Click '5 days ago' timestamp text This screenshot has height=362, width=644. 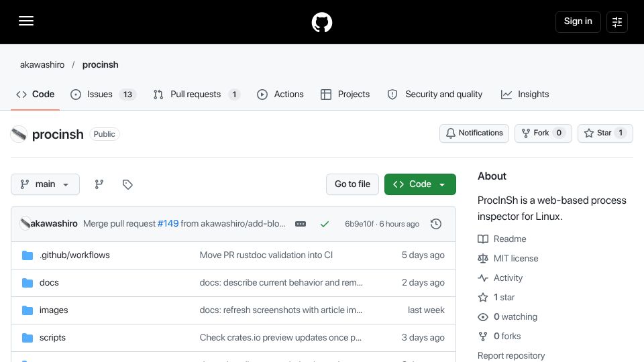coord(423,255)
